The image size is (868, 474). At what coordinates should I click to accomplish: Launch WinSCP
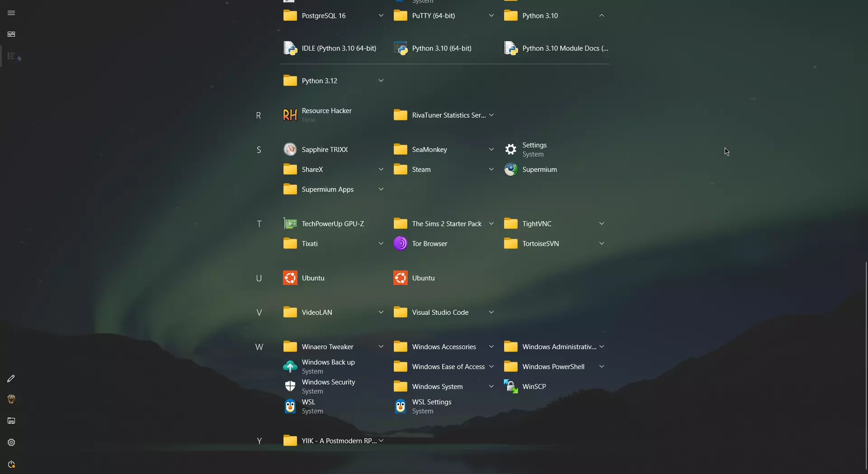tap(554, 386)
